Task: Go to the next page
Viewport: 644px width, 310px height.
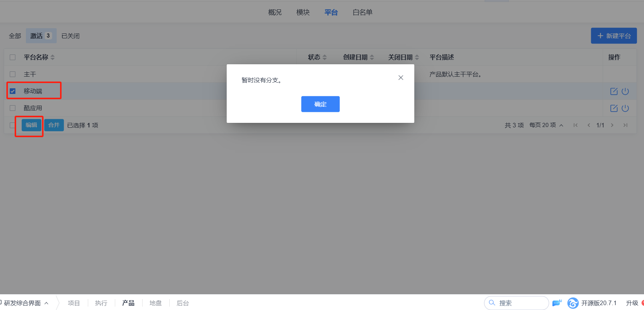Action: [612, 125]
